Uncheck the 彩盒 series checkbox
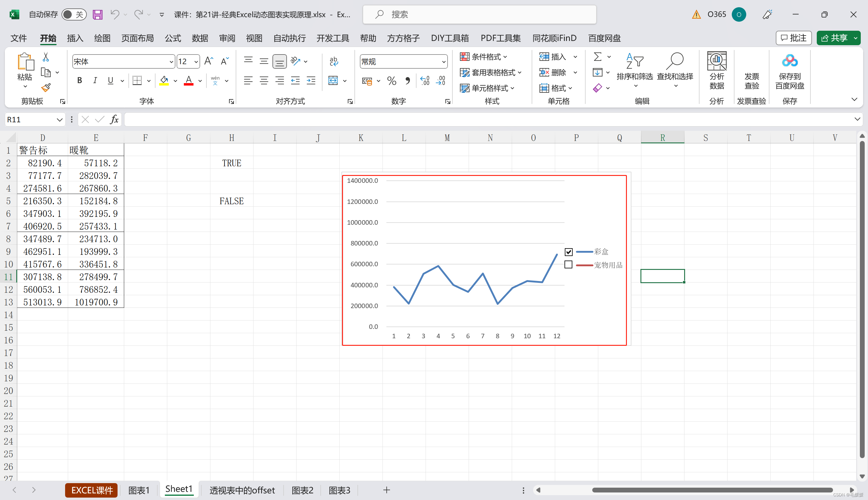The width and height of the screenshot is (868, 500). point(568,252)
